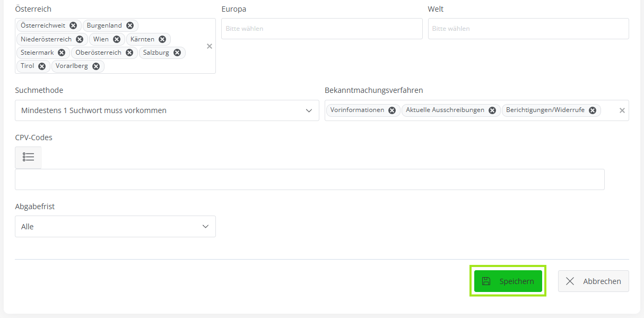
Task: Remove the Burgenland region tag
Action: click(130, 25)
